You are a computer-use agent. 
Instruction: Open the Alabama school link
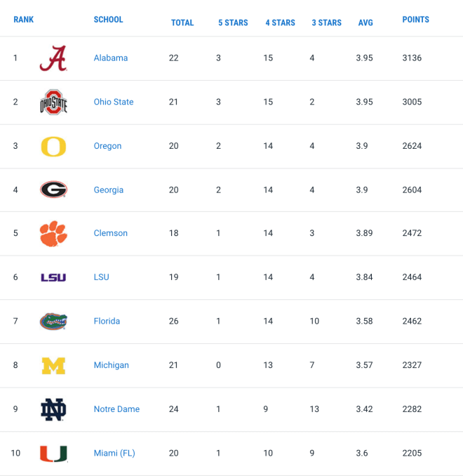[111, 58]
